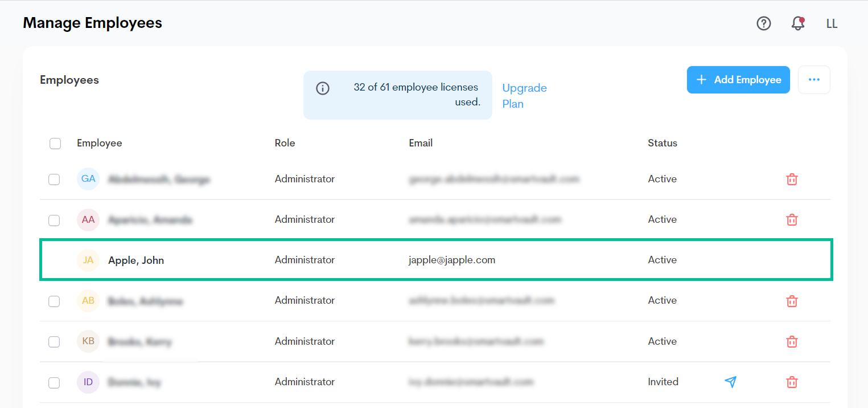Click trash icon in AB employee row
This screenshot has height=408, width=868.
coord(791,301)
